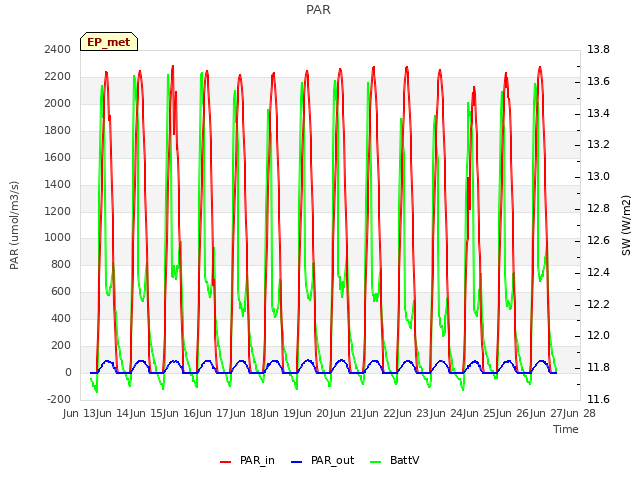Click the blue PAR_out legend swatch
The height and width of the screenshot is (480, 640).
coord(297,462)
